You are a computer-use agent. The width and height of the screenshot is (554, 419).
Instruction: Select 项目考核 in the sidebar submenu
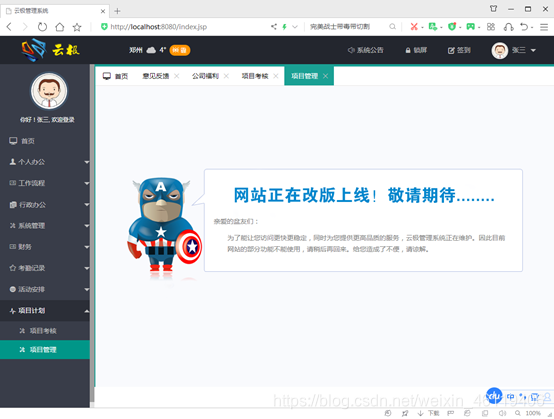[45, 331]
